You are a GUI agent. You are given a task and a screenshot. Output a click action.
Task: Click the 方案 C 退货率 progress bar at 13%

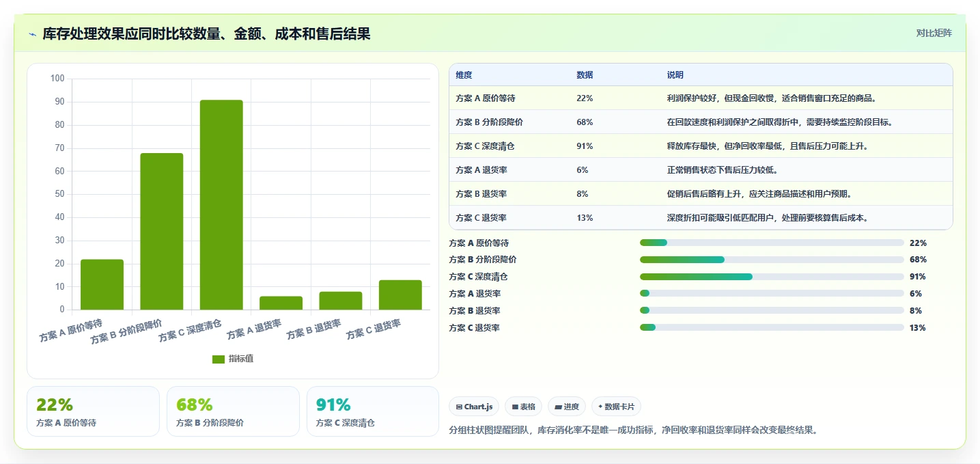(x=772, y=328)
